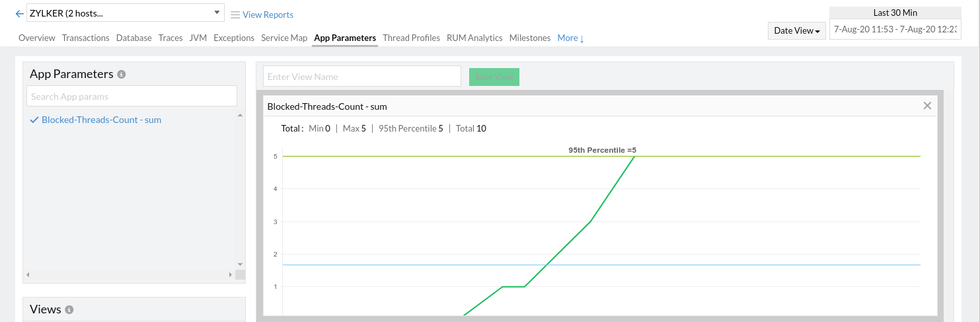Open the RUM Analytics tab

click(474, 38)
